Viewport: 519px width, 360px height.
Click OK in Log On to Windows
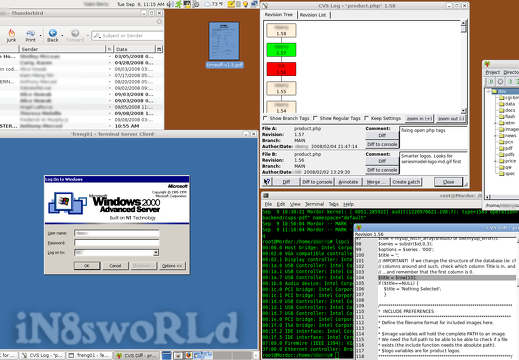(x=87, y=266)
